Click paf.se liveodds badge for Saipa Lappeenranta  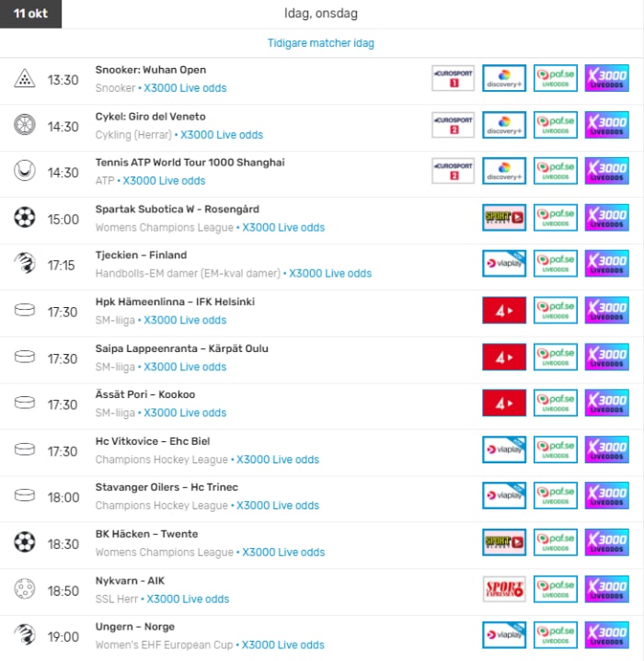tap(556, 357)
